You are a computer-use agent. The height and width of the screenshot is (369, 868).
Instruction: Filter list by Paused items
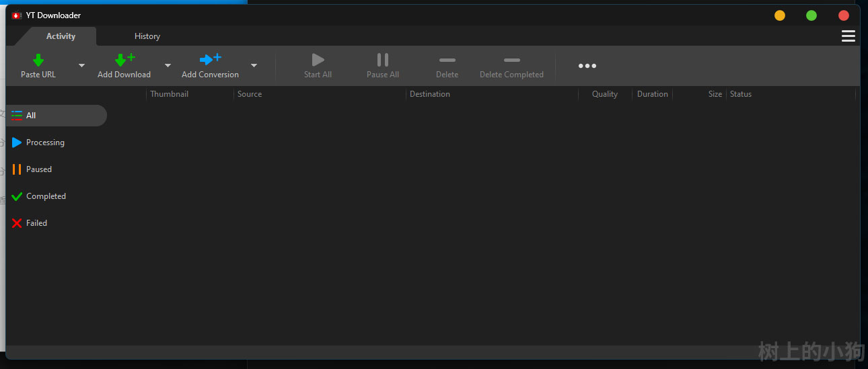38,169
